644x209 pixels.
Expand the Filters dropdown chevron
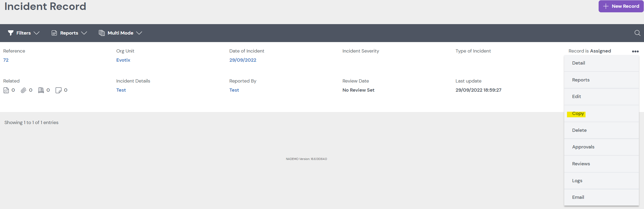[x=37, y=33]
